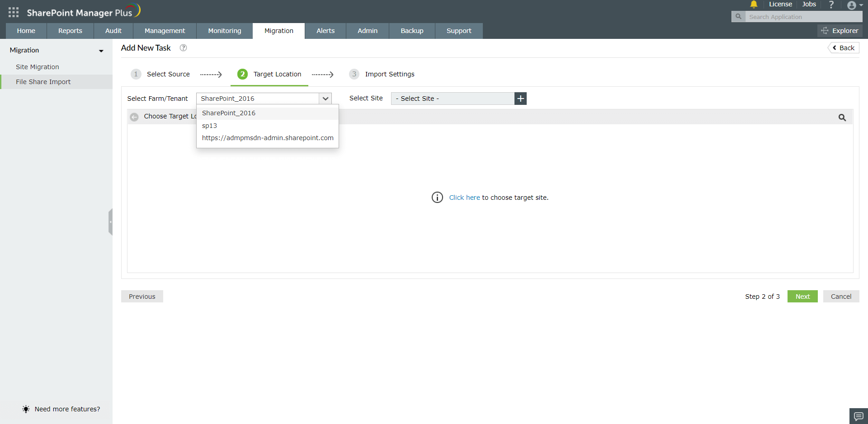Click the help icon next to Add New Task

(183, 48)
